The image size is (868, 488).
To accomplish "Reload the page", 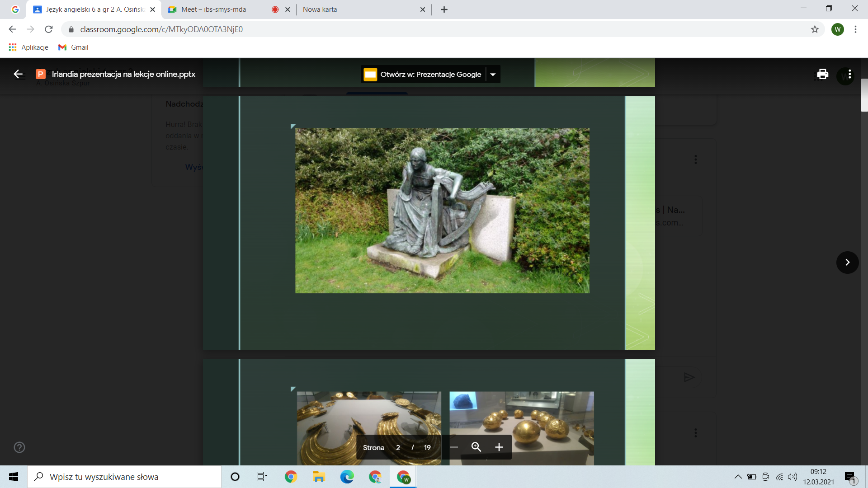I will pyautogui.click(x=49, y=29).
